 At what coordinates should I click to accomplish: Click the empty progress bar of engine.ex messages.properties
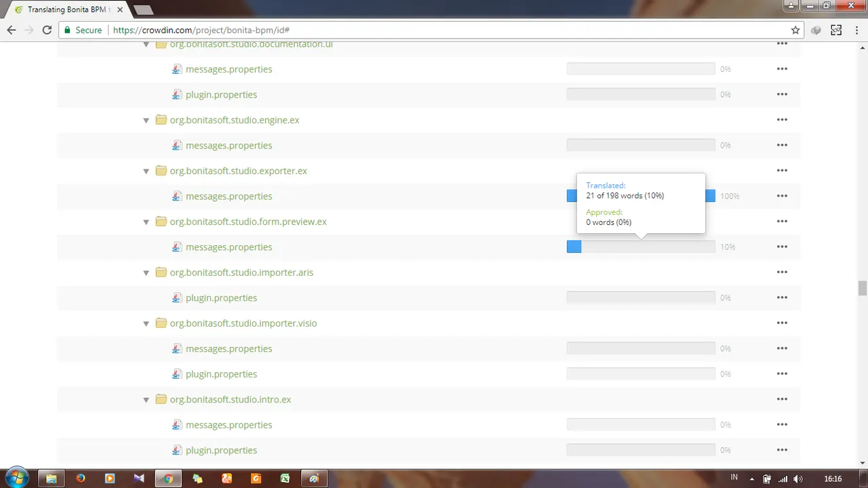pyautogui.click(x=641, y=145)
